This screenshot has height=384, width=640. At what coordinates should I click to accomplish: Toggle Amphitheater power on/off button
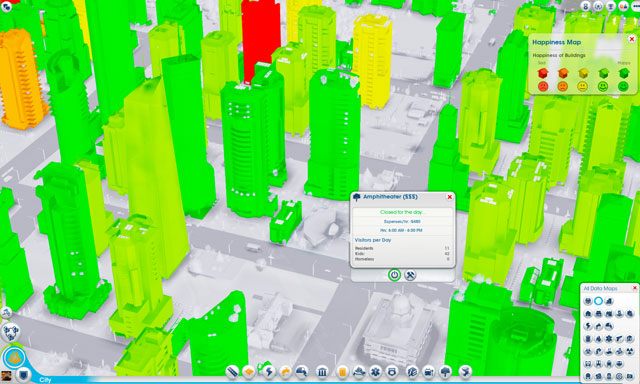pyautogui.click(x=394, y=275)
